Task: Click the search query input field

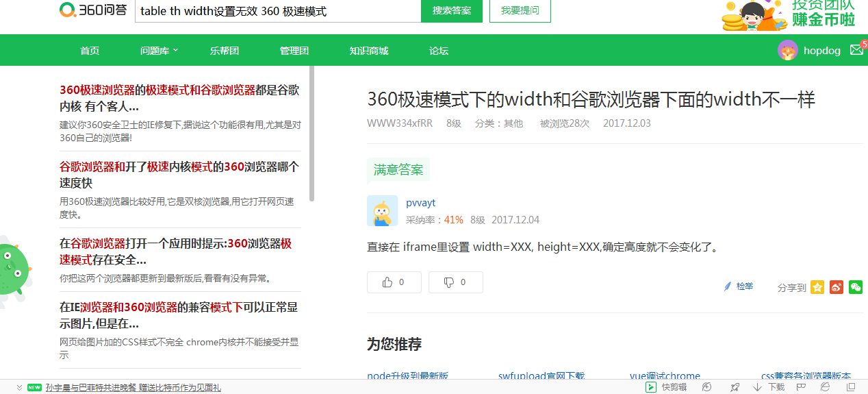Action: tap(278, 11)
